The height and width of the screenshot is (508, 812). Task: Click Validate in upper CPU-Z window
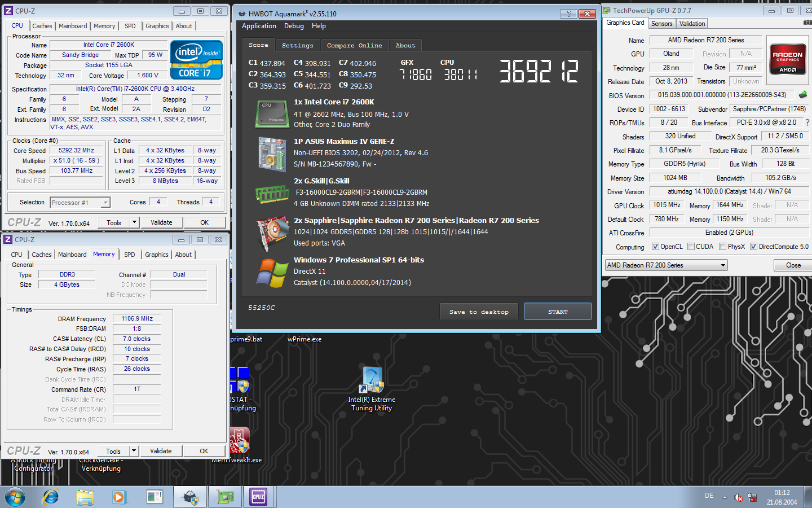[x=161, y=222]
